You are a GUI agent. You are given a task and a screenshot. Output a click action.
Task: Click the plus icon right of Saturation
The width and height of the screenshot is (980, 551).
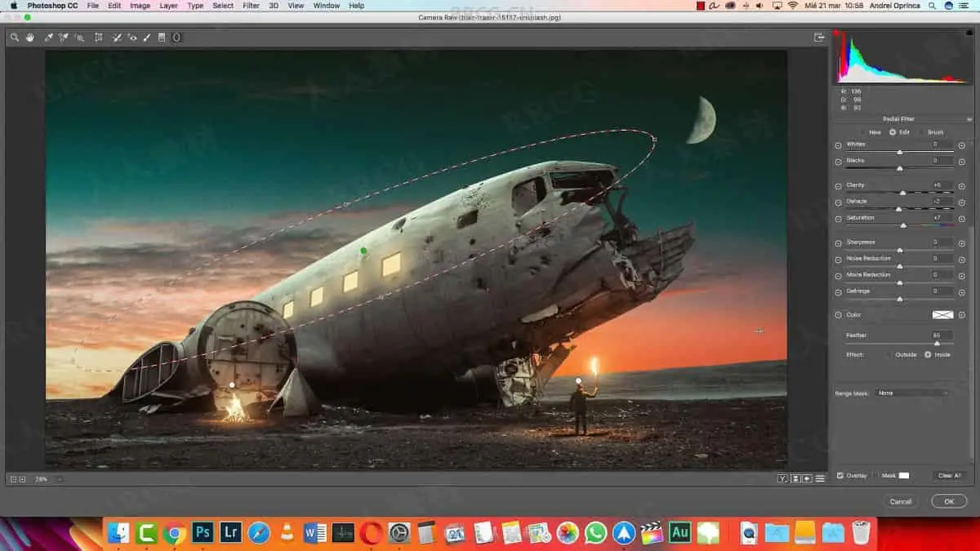pyautogui.click(x=962, y=218)
